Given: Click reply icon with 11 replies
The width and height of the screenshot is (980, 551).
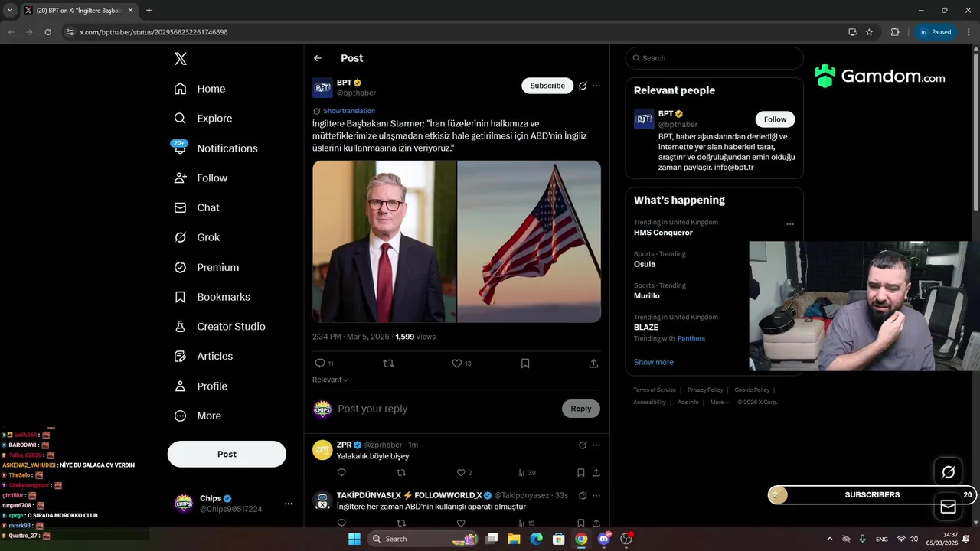Looking at the screenshot, I should (x=320, y=364).
